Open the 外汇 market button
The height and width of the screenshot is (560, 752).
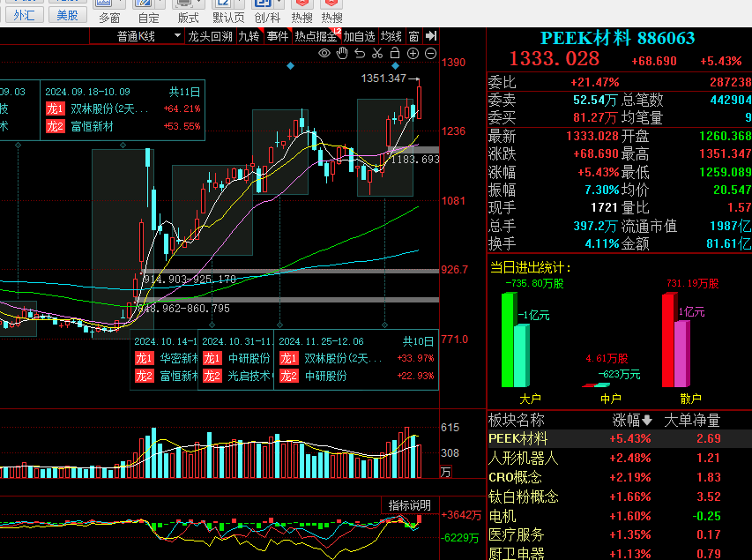(x=24, y=15)
